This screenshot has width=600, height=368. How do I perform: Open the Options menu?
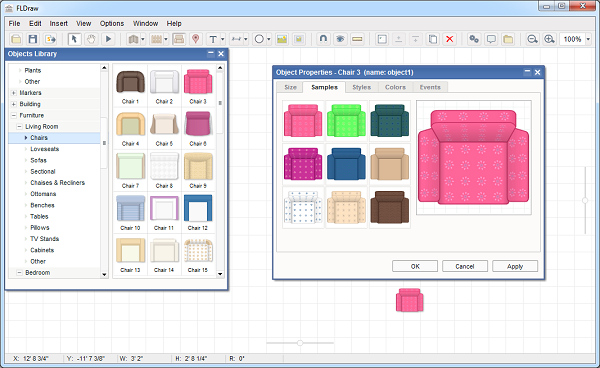pyautogui.click(x=112, y=23)
